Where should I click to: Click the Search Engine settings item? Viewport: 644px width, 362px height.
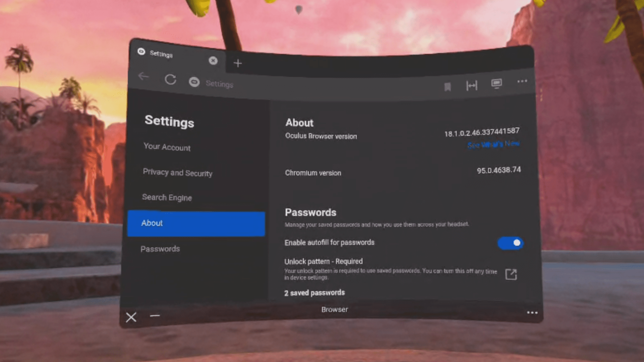(167, 197)
